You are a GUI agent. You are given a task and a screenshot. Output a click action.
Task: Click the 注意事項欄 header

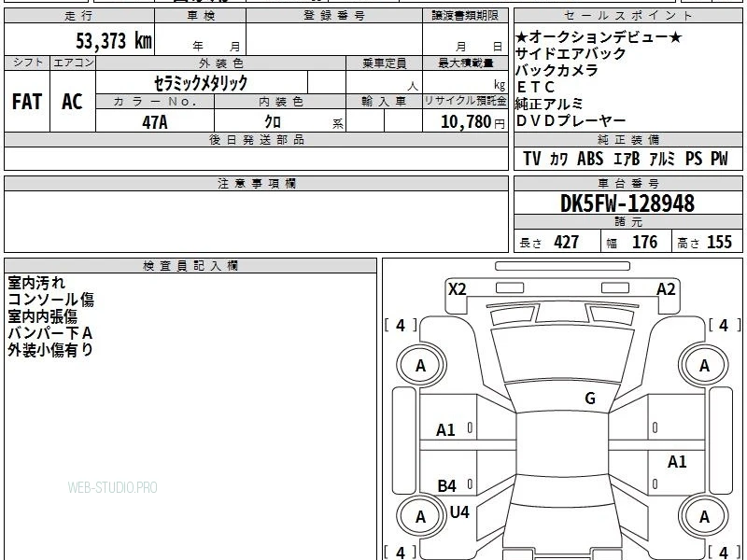[x=256, y=183]
